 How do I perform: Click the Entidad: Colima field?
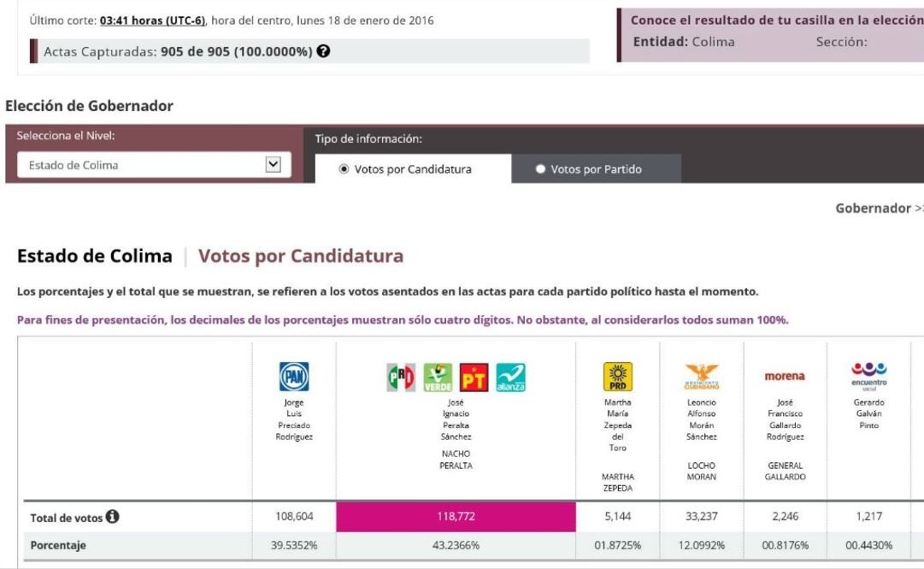(683, 42)
